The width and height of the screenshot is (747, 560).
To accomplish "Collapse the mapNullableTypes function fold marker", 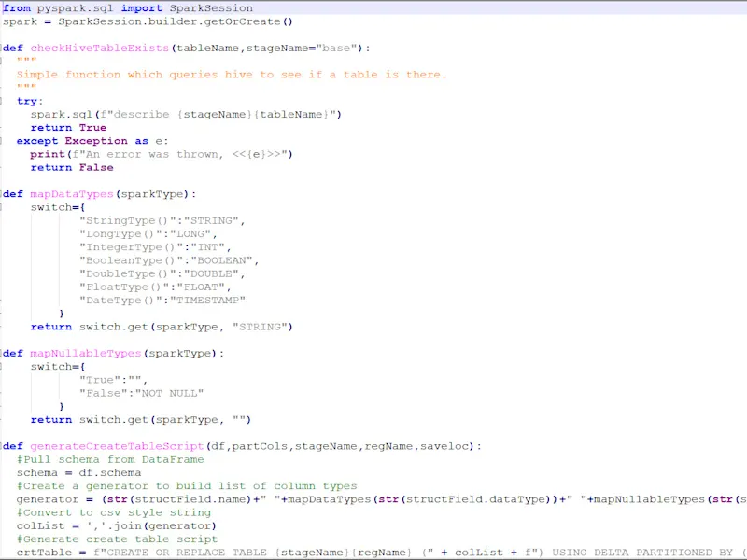I will coord(2,354).
